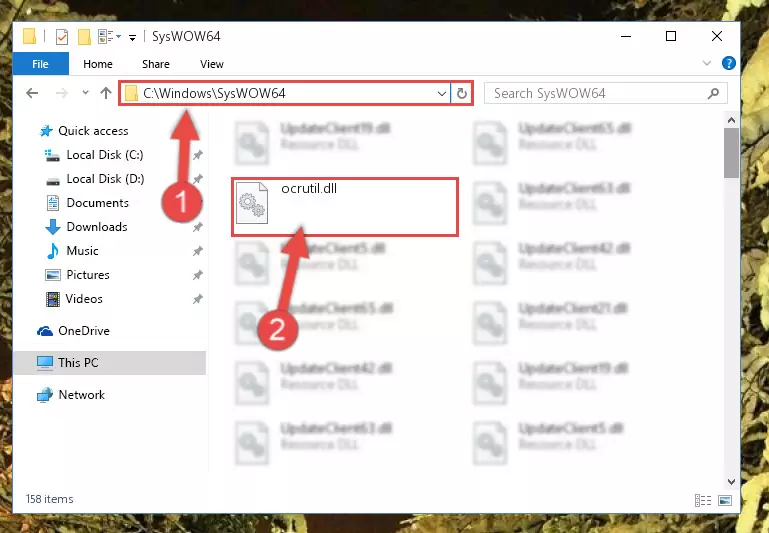Screen dimensions: 769x533
Task: Click the OneDrive cloud icon
Action: pos(45,331)
